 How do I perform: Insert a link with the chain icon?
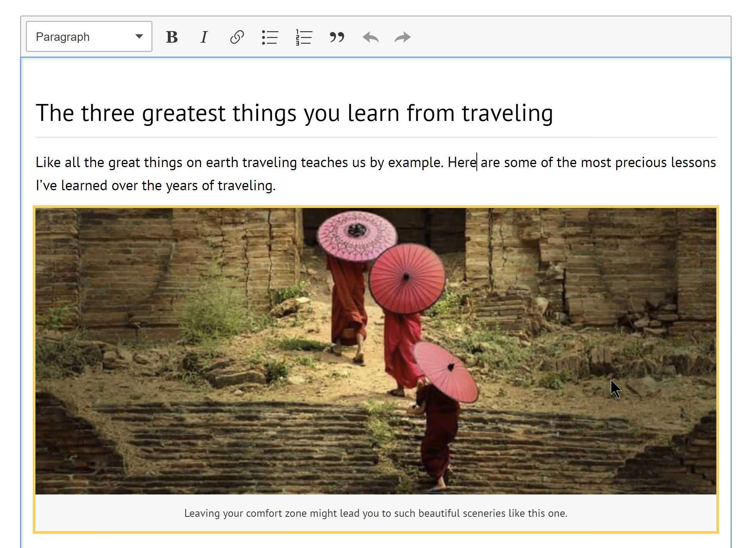pyautogui.click(x=237, y=37)
